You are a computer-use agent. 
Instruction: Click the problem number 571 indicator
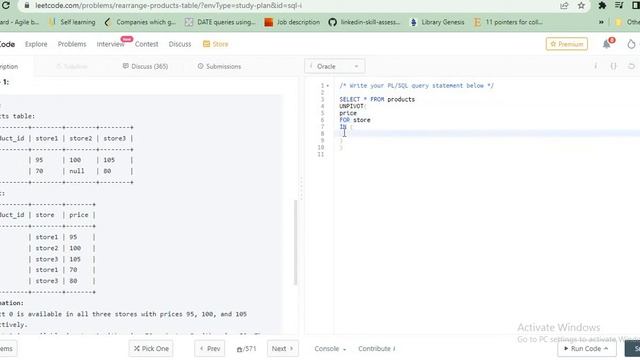click(x=246, y=349)
